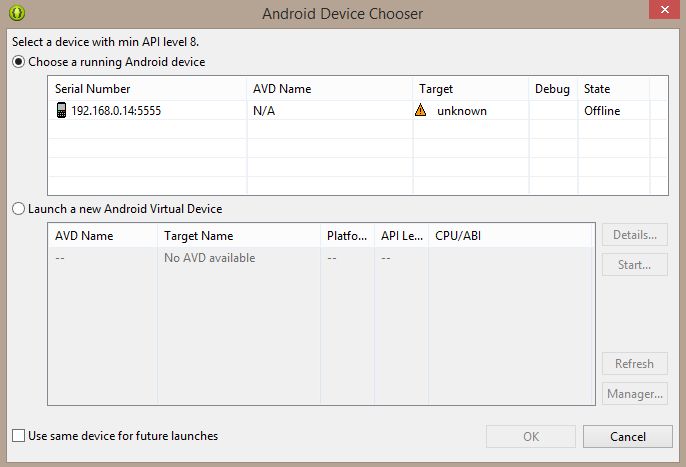Screen dimensions: 686x467
Task: Sort by State column header
Action: (614, 89)
